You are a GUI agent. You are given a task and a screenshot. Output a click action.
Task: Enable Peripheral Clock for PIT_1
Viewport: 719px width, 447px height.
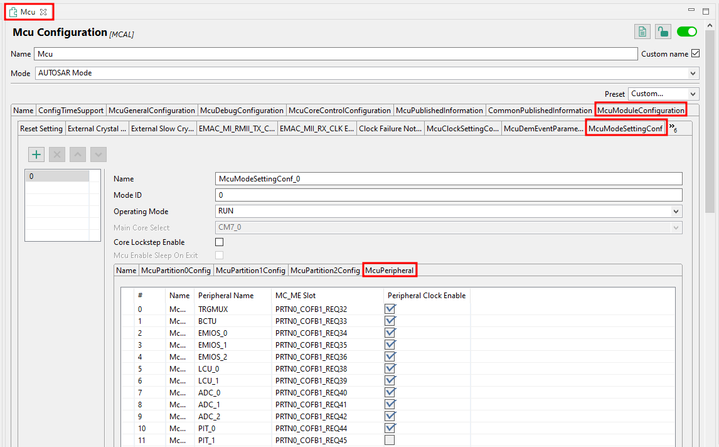(x=390, y=440)
